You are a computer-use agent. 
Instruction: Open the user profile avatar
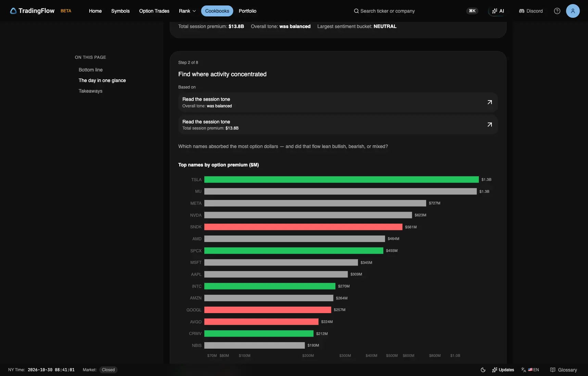coord(573,11)
